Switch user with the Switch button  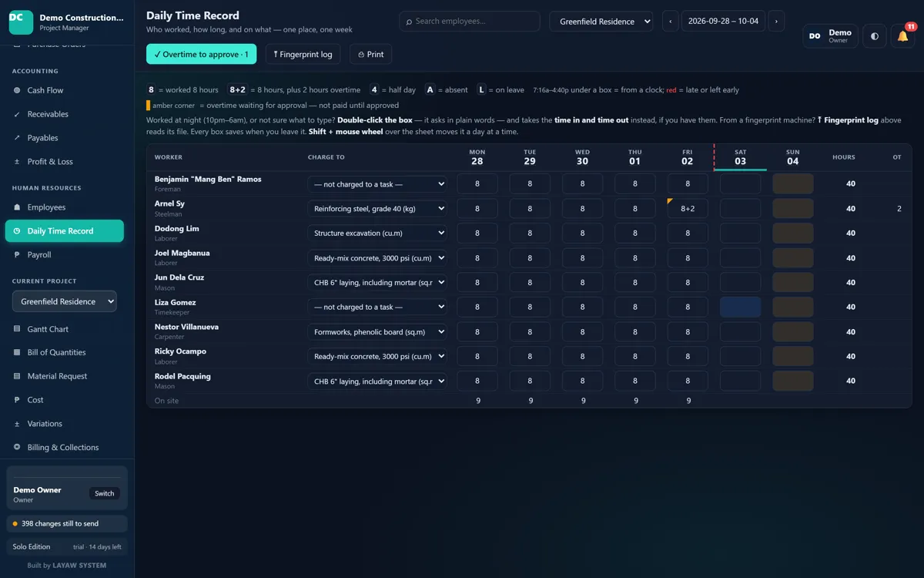pyautogui.click(x=105, y=493)
